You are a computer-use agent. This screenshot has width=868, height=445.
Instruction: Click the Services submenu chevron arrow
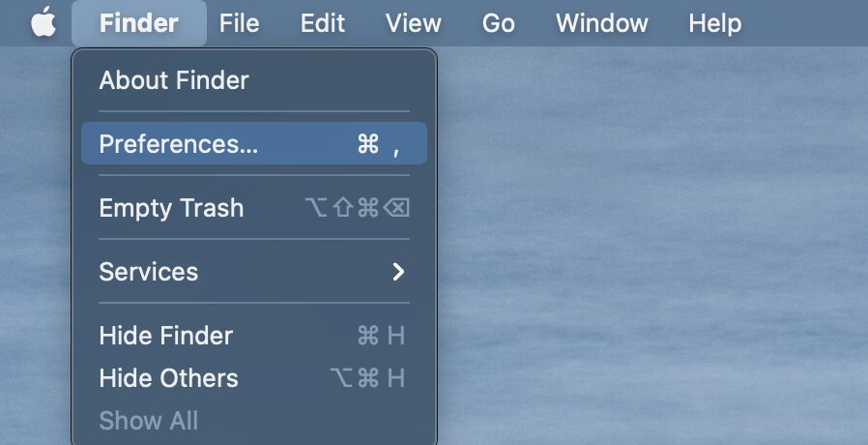point(398,272)
